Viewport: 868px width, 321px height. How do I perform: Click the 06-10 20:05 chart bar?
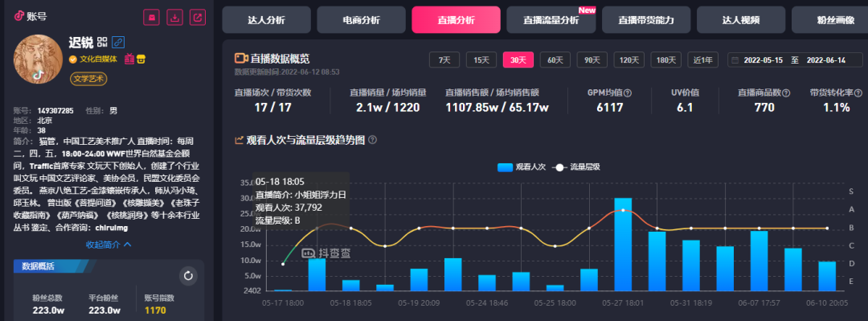pos(827,276)
